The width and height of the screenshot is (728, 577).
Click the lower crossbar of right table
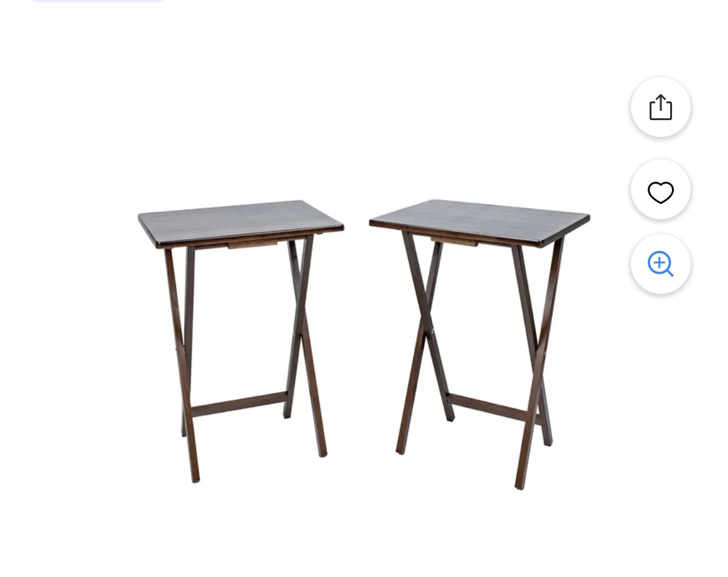487,408
